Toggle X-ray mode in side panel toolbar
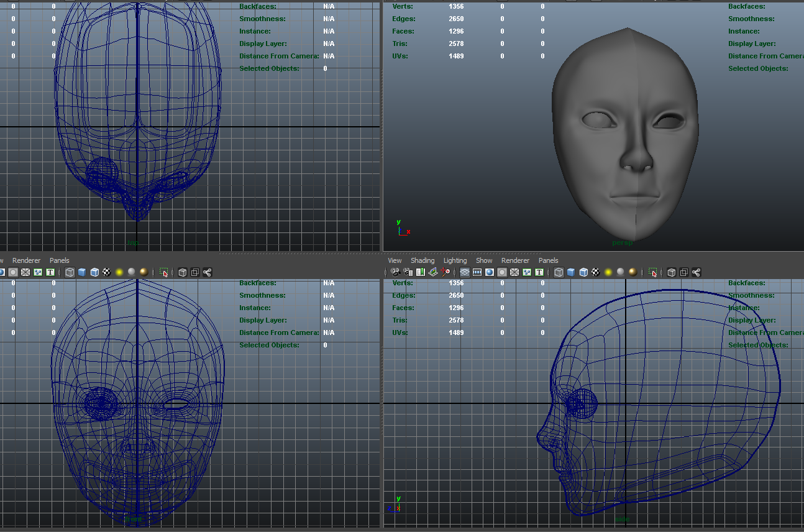 tap(671, 272)
